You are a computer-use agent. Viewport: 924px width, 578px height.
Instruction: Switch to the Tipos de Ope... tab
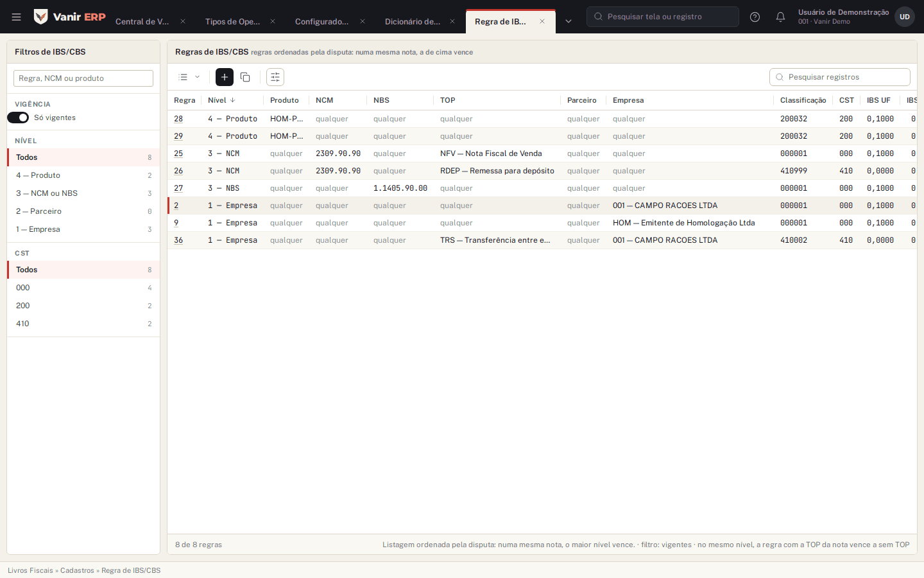(232, 21)
